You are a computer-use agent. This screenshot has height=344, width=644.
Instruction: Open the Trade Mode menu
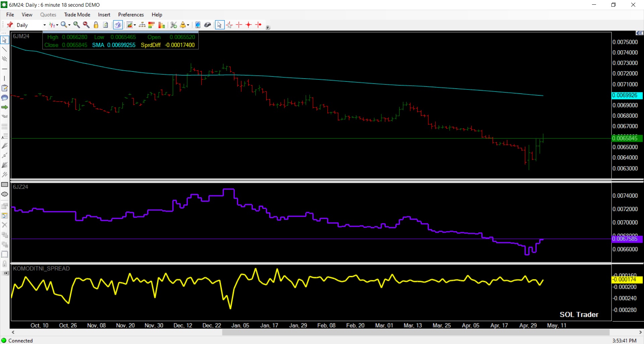coord(77,15)
